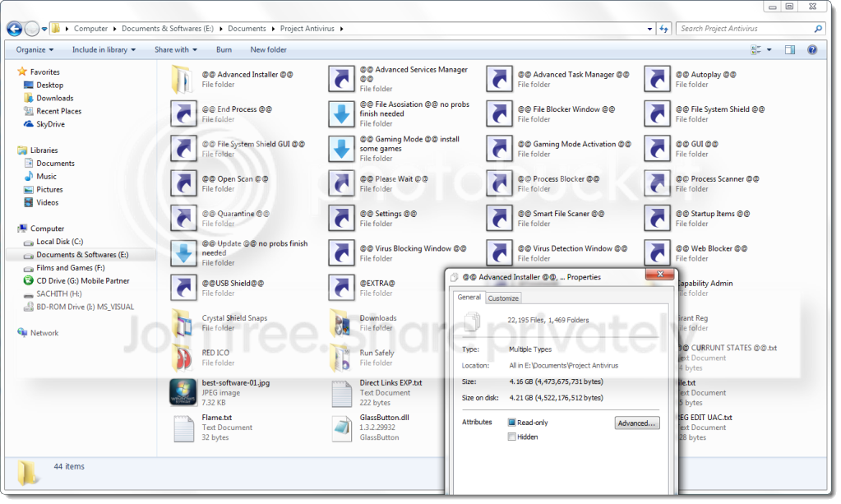Image resolution: width=841 pixels, height=504 pixels.
Task: Open the Help question mark icon
Action: pyautogui.click(x=812, y=50)
